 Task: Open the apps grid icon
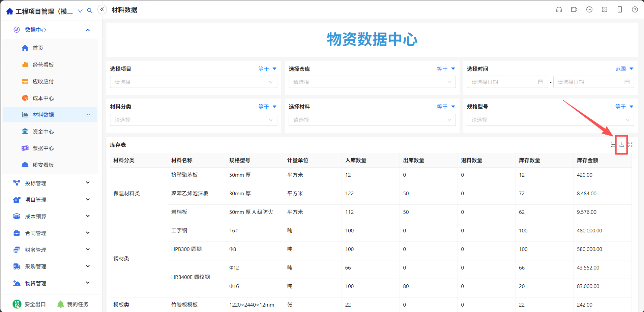(605, 10)
